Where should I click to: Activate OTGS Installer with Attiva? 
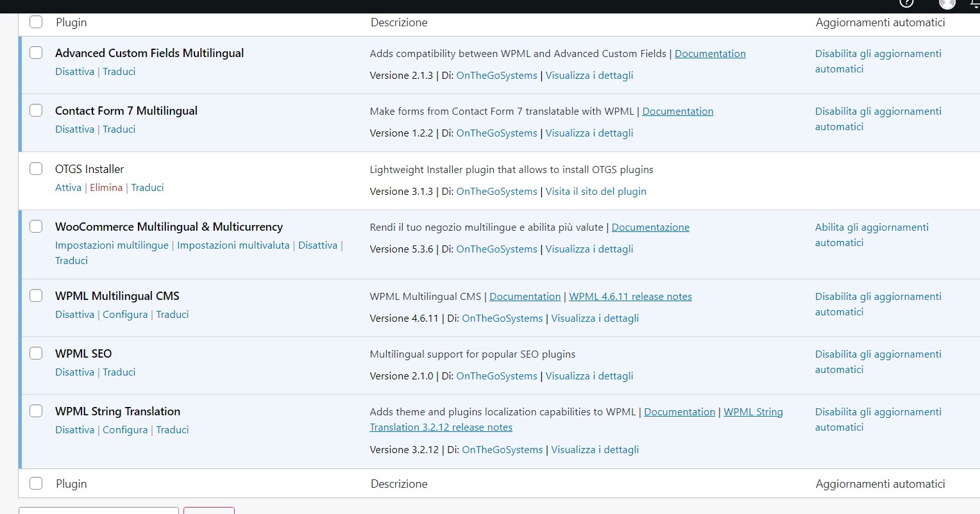[x=68, y=187]
